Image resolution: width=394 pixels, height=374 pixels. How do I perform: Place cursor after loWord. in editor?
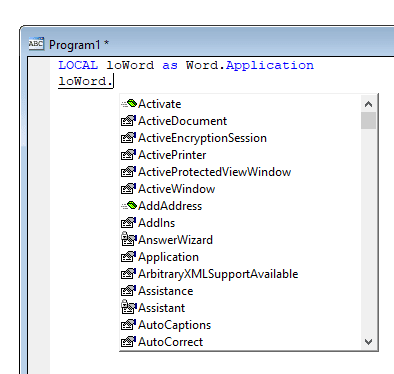coord(114,81)
